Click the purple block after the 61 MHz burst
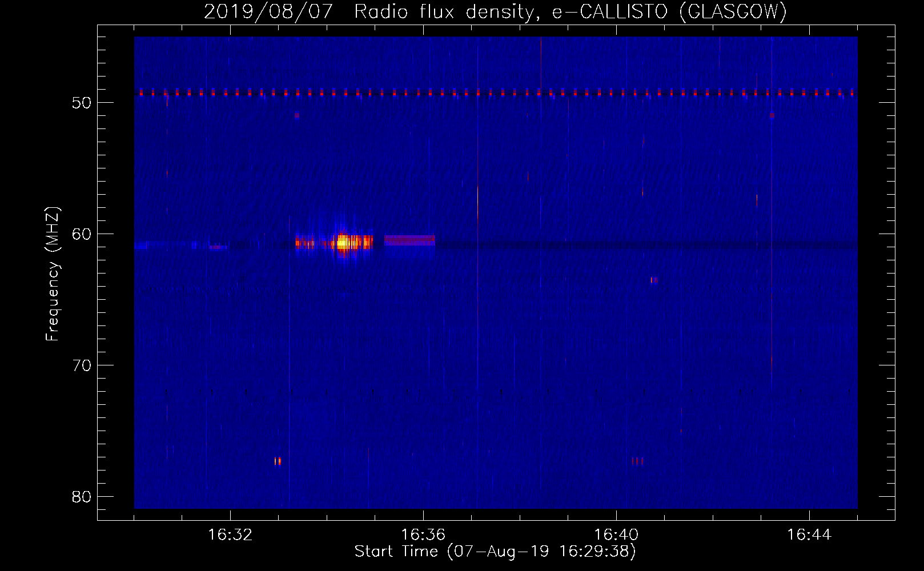Image resolution: width=924 pixels, height=571 pixels. tap(409, 240)
